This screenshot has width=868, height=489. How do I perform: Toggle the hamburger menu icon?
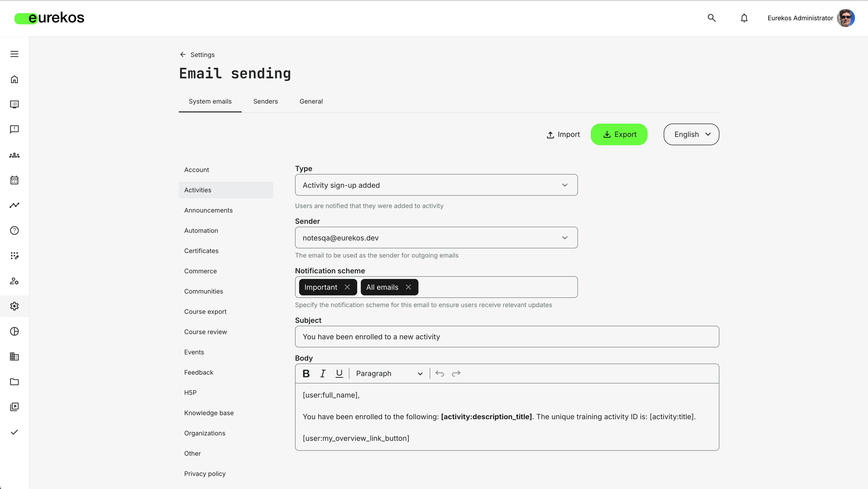click(14, 54)
